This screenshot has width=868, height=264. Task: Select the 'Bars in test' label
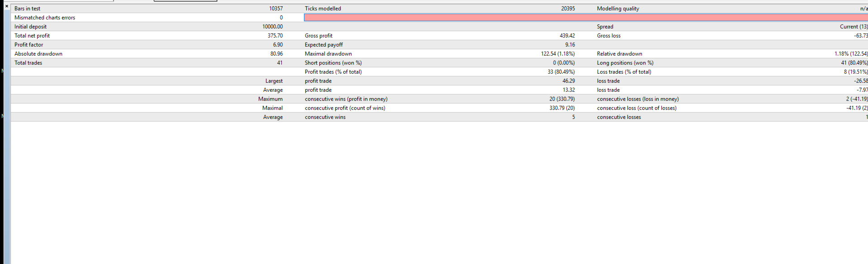[x=27, y=9]
